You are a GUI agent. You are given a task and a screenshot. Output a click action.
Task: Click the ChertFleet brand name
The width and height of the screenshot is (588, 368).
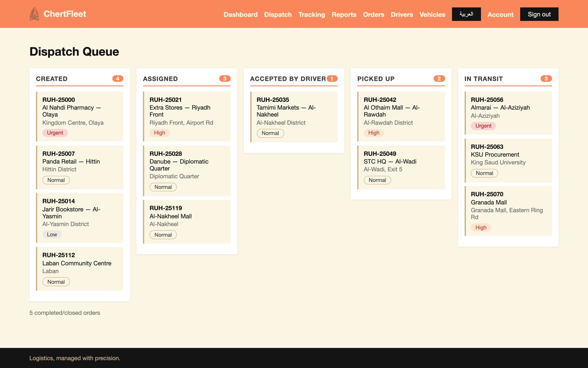pyautogui.click(x=65, y=14)
